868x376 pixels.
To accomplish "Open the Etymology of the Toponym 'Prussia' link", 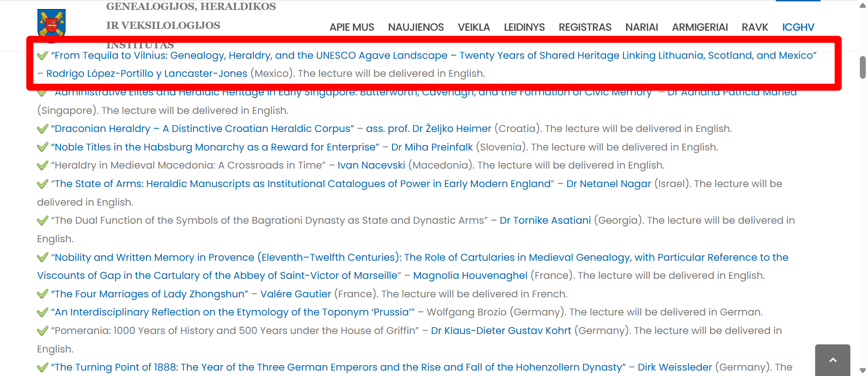I will (233, 312).
